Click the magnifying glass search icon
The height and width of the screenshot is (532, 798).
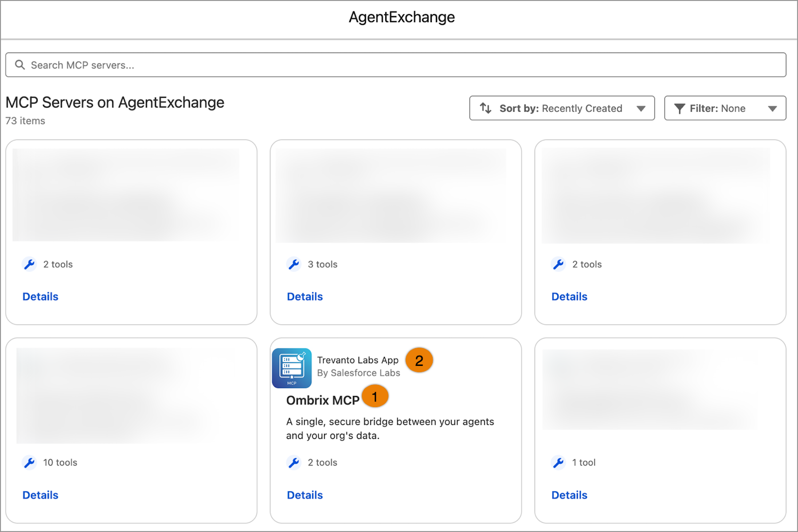20,65
